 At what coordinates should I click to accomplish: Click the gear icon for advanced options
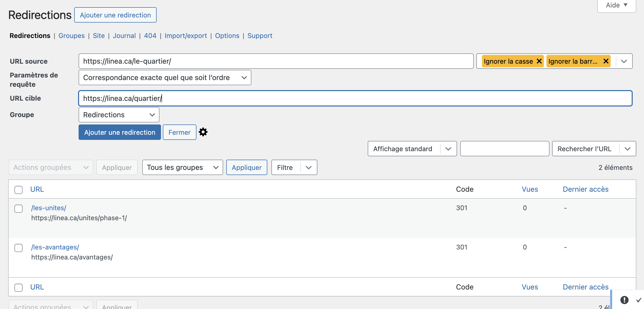[x=203, y=132]
